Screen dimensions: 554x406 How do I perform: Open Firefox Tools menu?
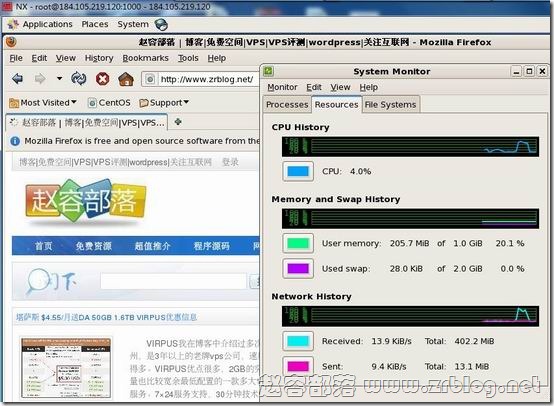(x=188, y=58)
